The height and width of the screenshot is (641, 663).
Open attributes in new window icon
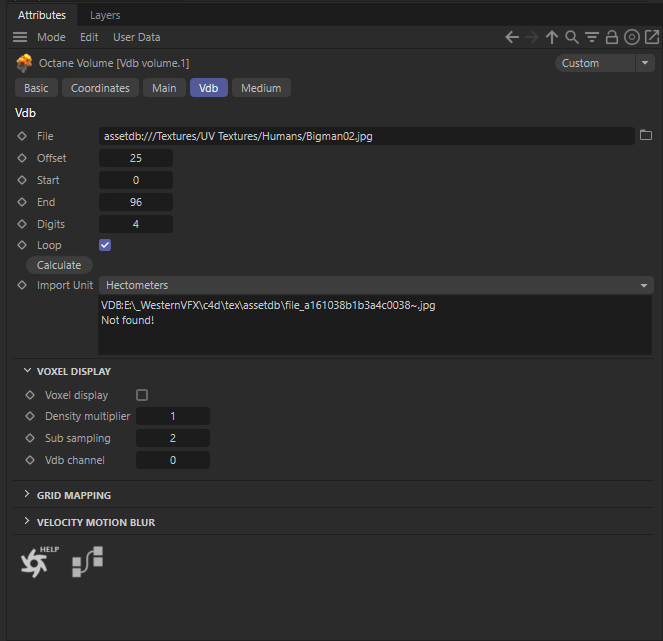[x=651, y=37]
